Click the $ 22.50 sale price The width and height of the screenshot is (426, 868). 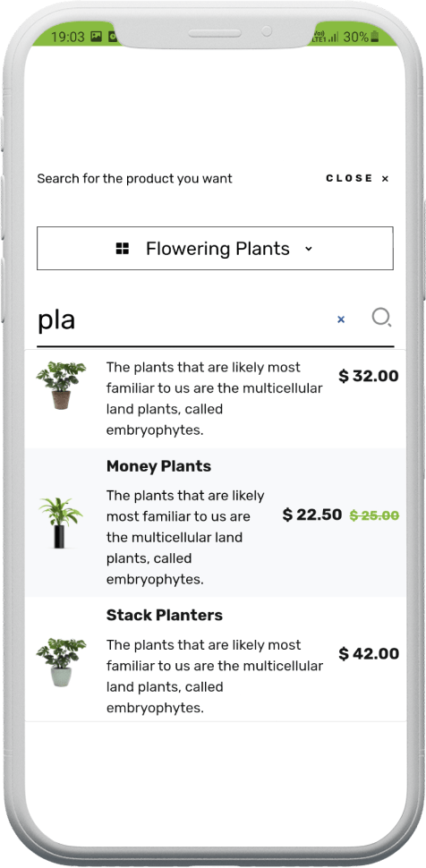tap(311, 515)
